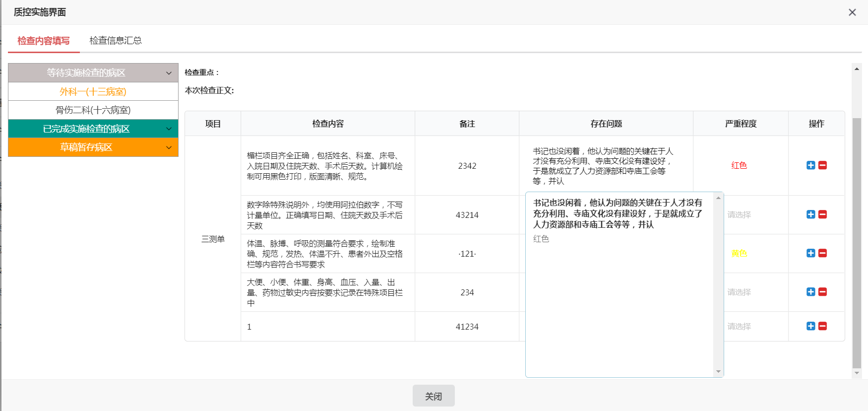Click the 红色 label in the popup box
The width and height of the screenshot is (868, 411).
pos(541,239)
